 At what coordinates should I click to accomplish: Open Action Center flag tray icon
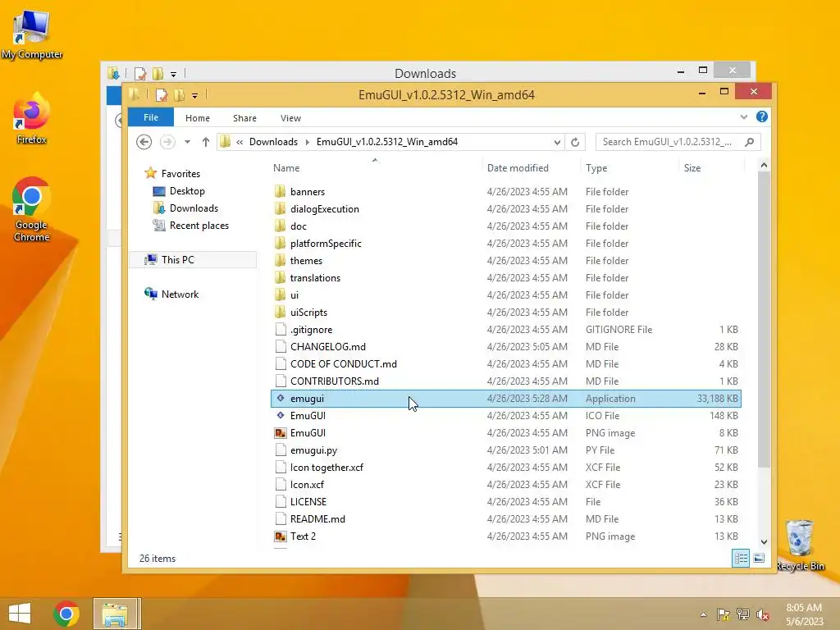pyautogui.click(x=724, y=614)
